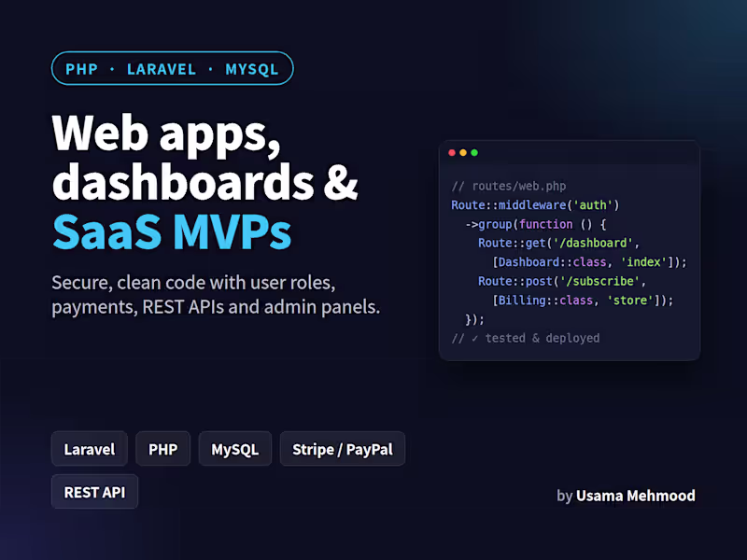Click the Laravel tag chip
The width and height of the screenshot is (747, 560).
point(90,449)
